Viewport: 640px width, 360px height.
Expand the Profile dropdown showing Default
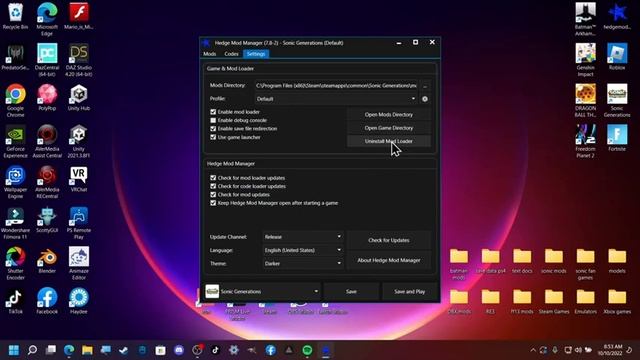(336, 99)
